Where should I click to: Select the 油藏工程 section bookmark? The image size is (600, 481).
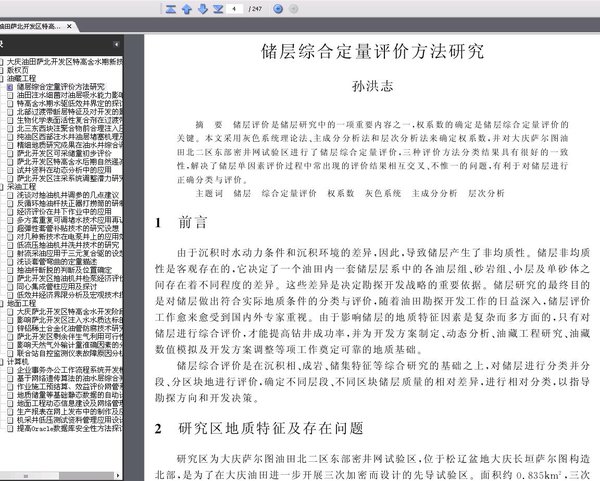(x=21, y=78)
